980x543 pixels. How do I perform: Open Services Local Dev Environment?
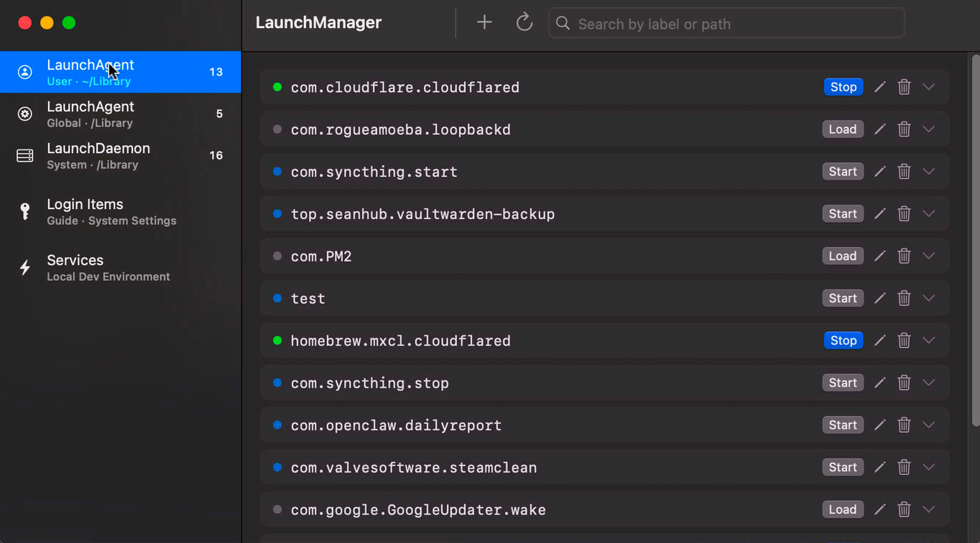pos(121,267)
